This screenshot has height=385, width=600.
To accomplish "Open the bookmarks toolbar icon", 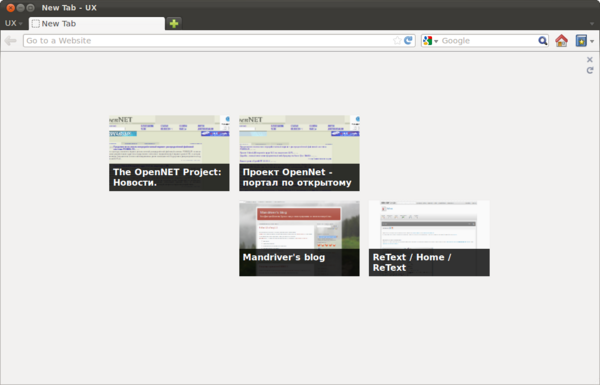I will (x=581, y=41).
